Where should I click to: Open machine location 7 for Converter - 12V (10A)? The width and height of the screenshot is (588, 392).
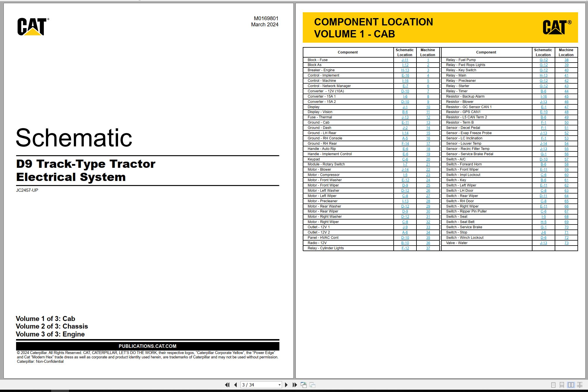(x=428, y=91)
